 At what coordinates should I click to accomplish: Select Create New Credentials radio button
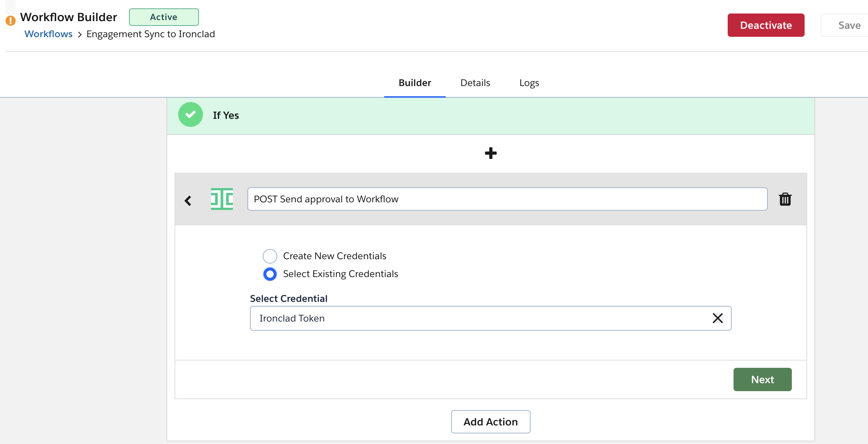tap(270, 256)
